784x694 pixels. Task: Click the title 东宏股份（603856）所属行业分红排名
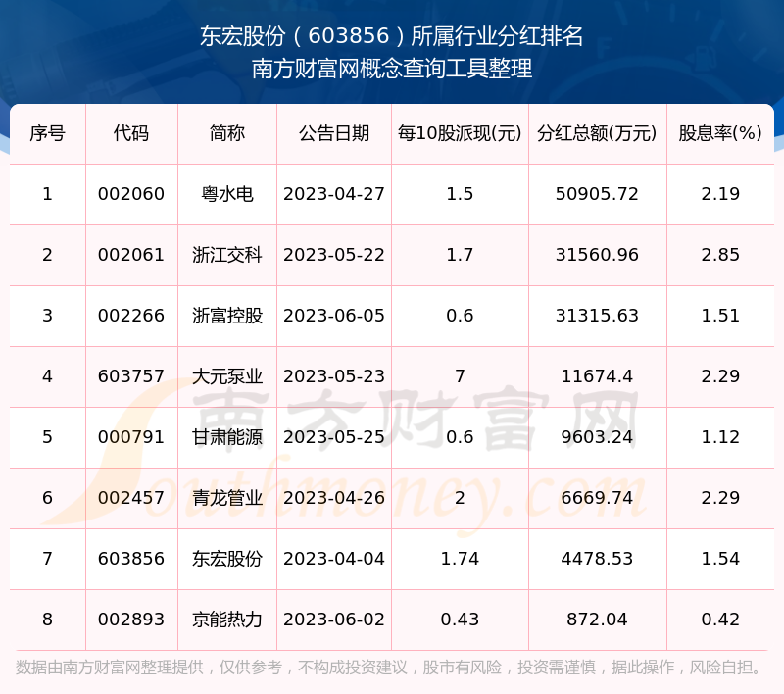(x=391, y=36)
